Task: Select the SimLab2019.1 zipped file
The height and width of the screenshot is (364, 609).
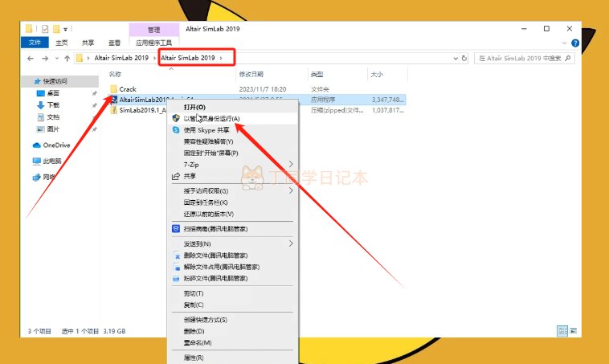Action: 142,112
